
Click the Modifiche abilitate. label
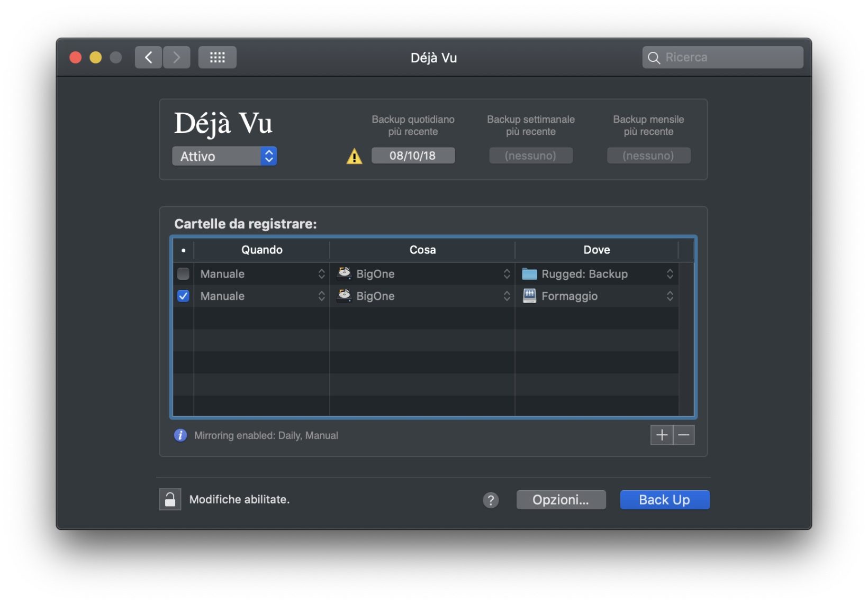point(239,499)
